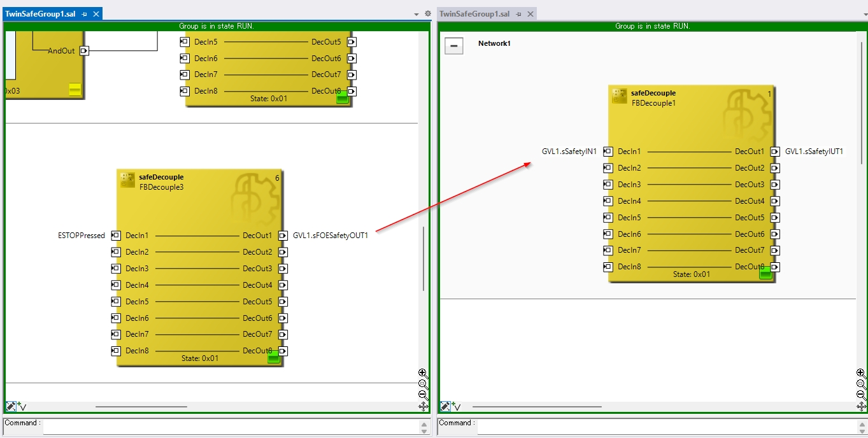This screenshot has width=868, height=438.
Task: Activate the pan arrows icon in right editor
Action: click(x=862, y=406)
